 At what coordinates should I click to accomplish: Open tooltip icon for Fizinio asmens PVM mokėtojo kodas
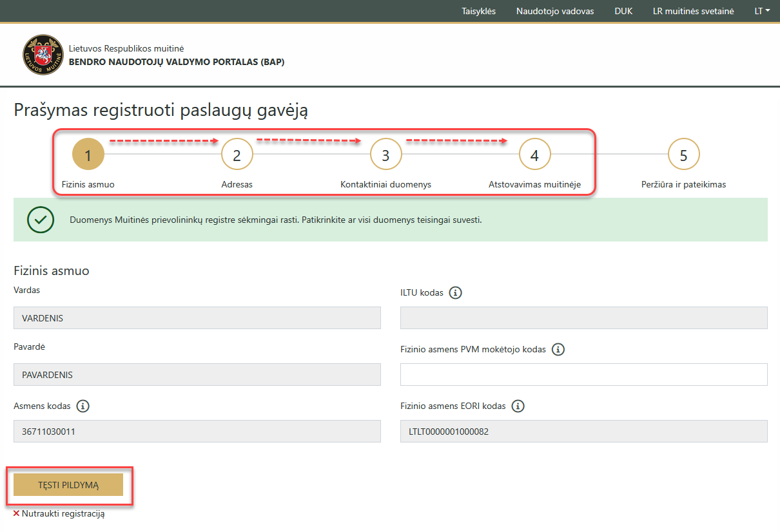point(558,349)
